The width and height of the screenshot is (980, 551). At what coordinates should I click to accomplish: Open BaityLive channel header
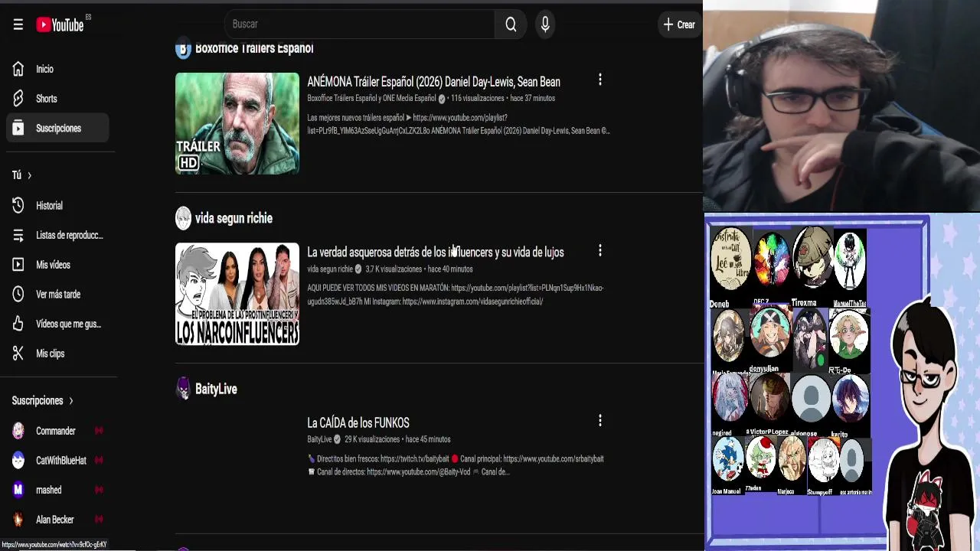pos(216,389)
